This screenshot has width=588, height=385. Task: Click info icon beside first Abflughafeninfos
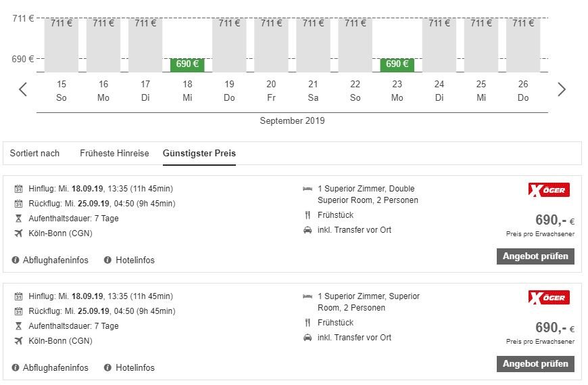pos(16,261)
